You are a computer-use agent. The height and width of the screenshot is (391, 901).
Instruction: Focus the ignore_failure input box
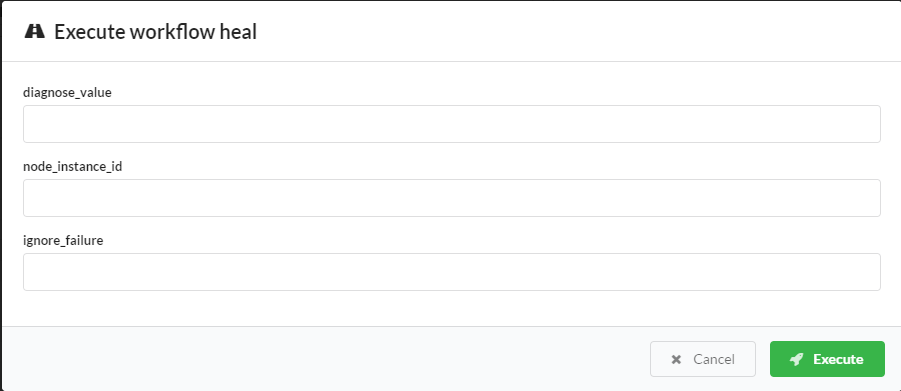452,272
